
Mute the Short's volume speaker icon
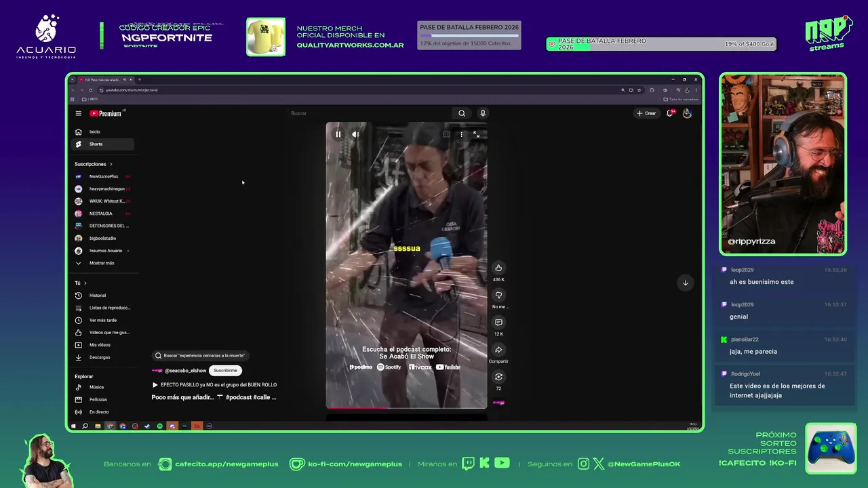[x=355, y=134]
